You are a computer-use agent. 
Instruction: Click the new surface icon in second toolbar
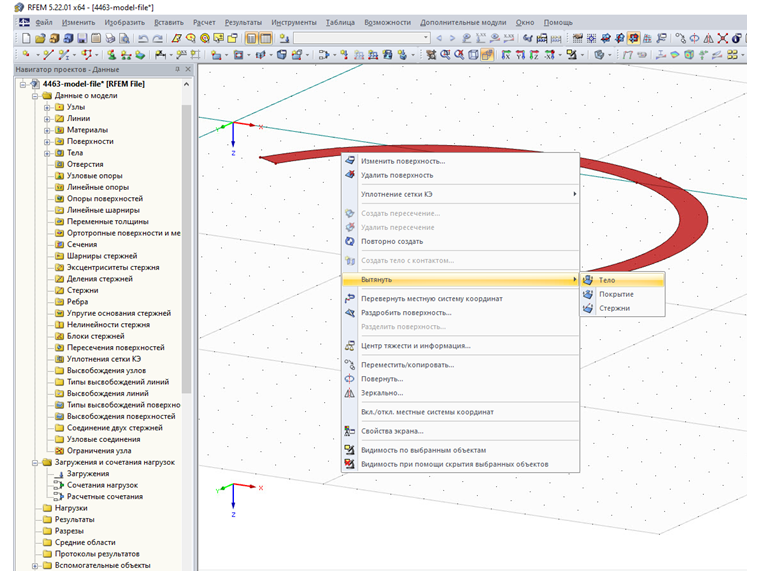click(216, 55)
